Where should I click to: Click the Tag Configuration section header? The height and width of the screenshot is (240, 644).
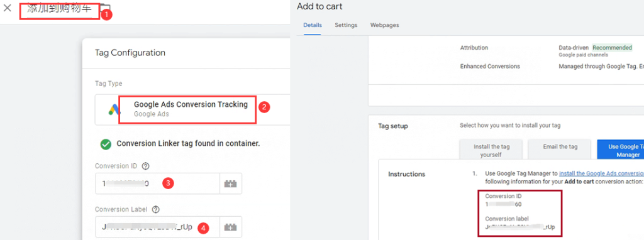(x=130, y=53)
